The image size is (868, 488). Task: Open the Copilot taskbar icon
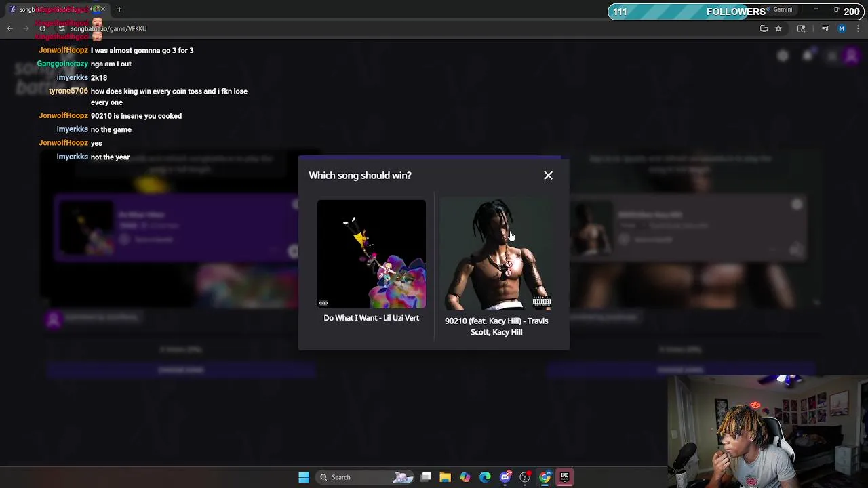click(x=465, y=477)
